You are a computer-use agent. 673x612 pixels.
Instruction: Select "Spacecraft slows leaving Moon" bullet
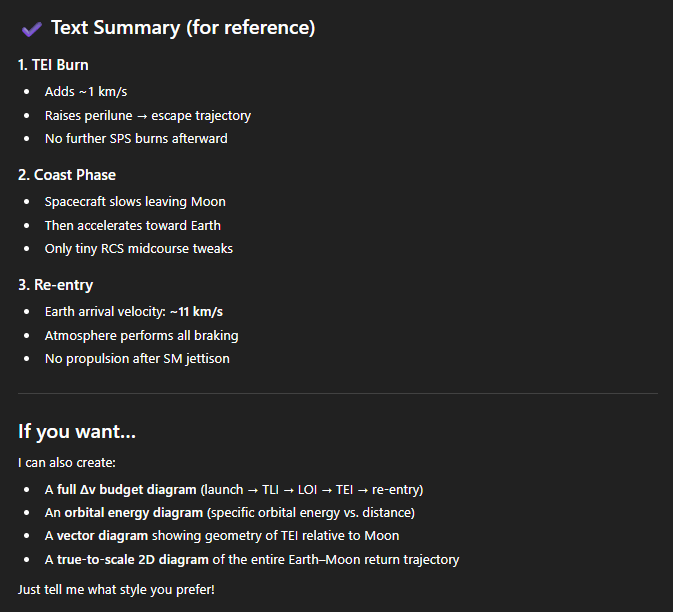click(135, 202)
